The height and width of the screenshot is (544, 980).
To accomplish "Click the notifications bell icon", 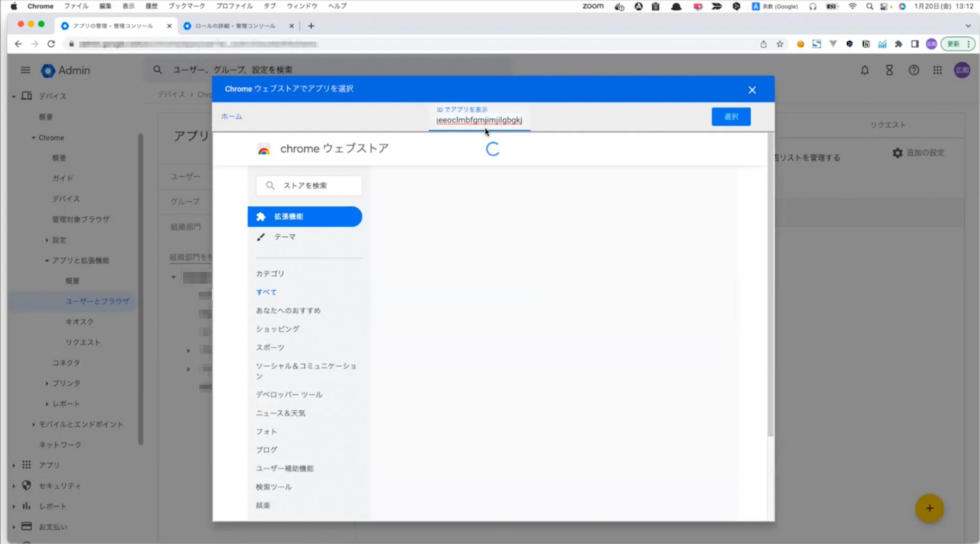I will [865, 70].
